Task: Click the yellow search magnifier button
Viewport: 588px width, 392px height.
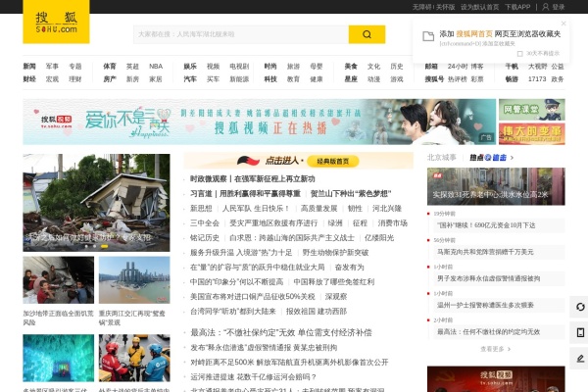Action: pos(367,34)
